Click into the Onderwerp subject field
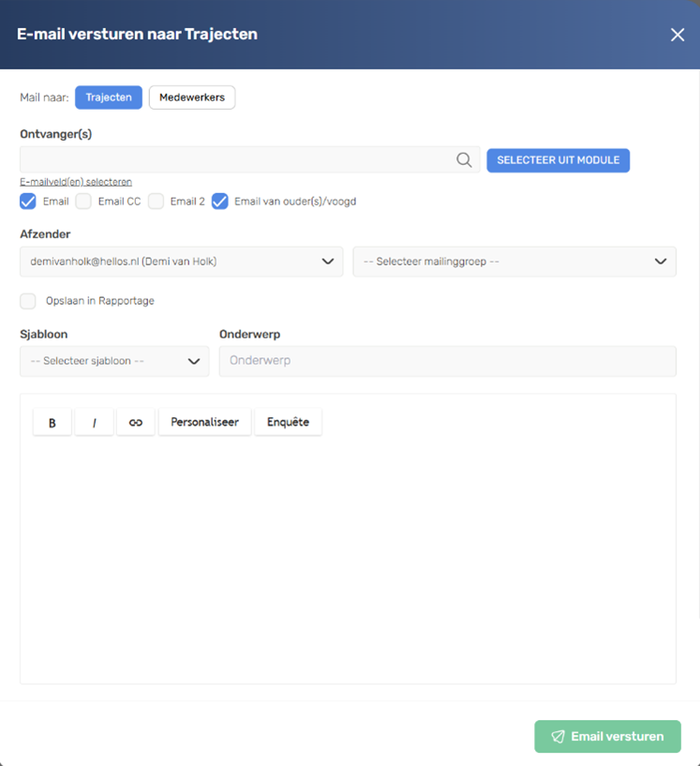The image size is (700, 766). (x=448, y=362)
